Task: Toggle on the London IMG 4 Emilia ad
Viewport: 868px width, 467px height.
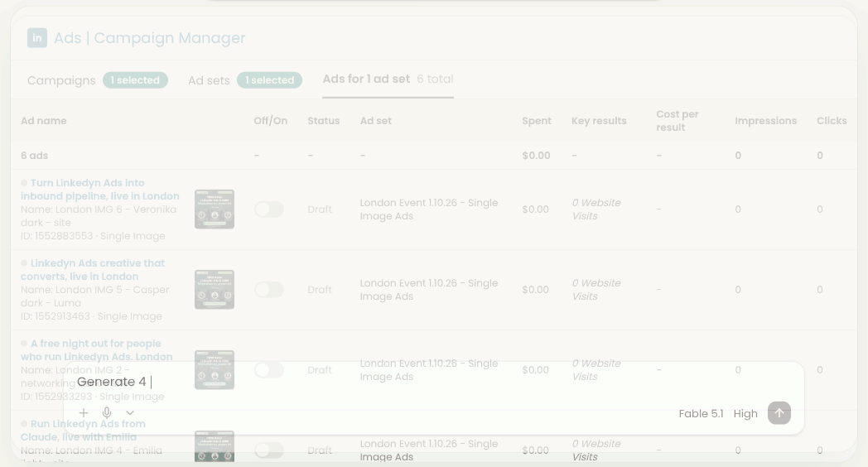Action: (269, 450)
